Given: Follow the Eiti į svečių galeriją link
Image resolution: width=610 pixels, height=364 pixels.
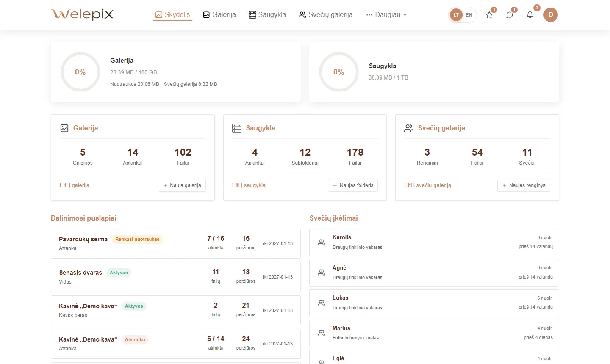Looking at the screenshot, I should click(427, 185).
